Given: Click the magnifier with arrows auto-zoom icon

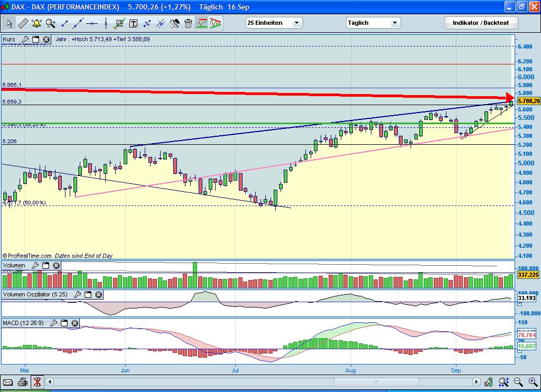Looking at the screenshot, I should click(503, 382).
